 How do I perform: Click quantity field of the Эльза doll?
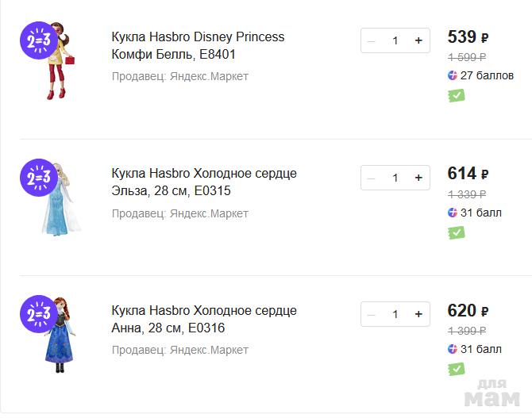[395, 178]
